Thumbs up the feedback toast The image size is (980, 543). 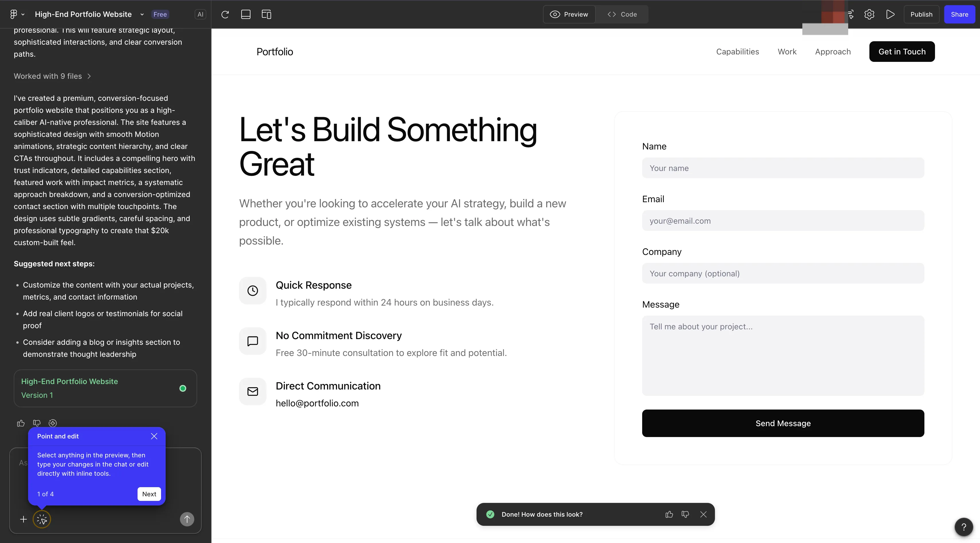(x=669, y=514)
